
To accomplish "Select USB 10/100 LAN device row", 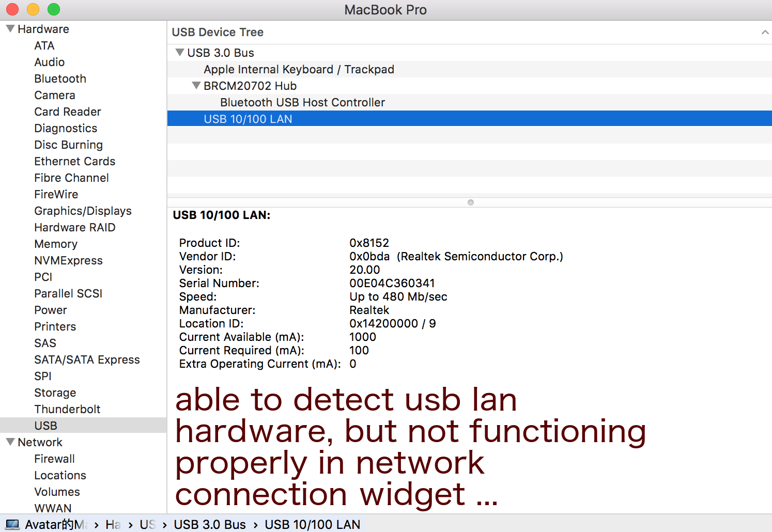I will 470,119.
